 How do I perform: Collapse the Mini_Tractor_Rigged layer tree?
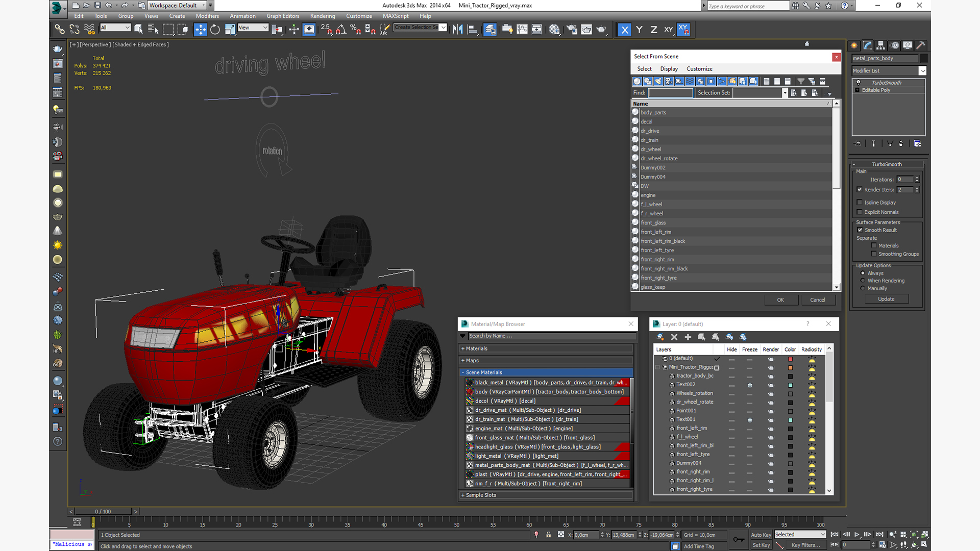tap(657, 367)
